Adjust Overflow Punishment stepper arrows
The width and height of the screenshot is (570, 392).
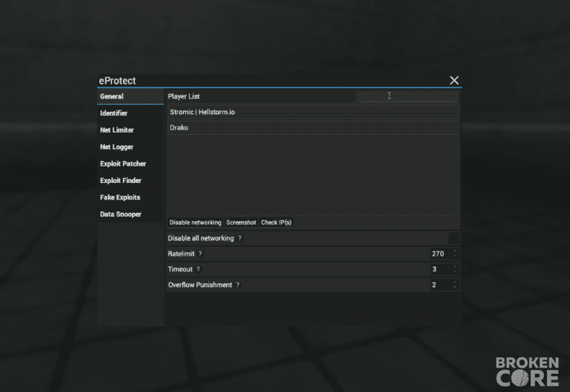point(455,285)
